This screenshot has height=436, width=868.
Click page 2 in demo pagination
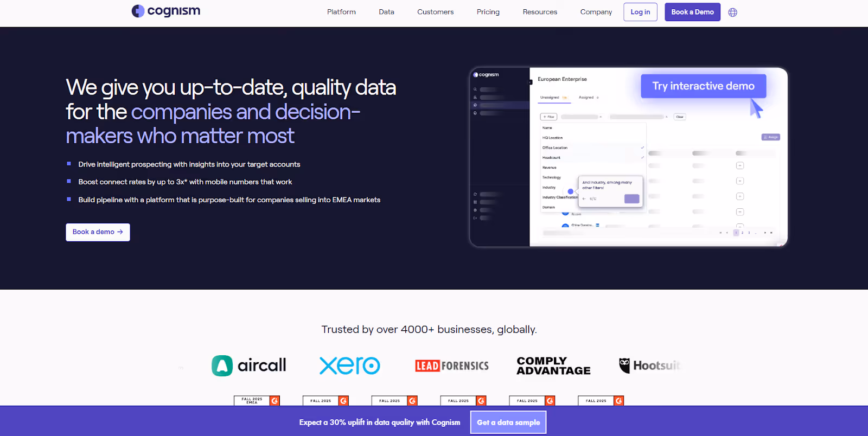[743, 233]
